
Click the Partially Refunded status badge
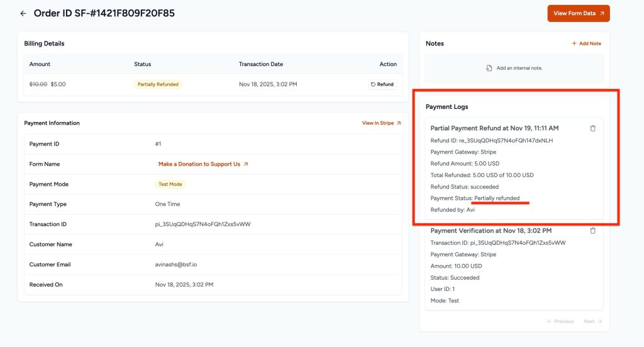(x=158, y=84)
